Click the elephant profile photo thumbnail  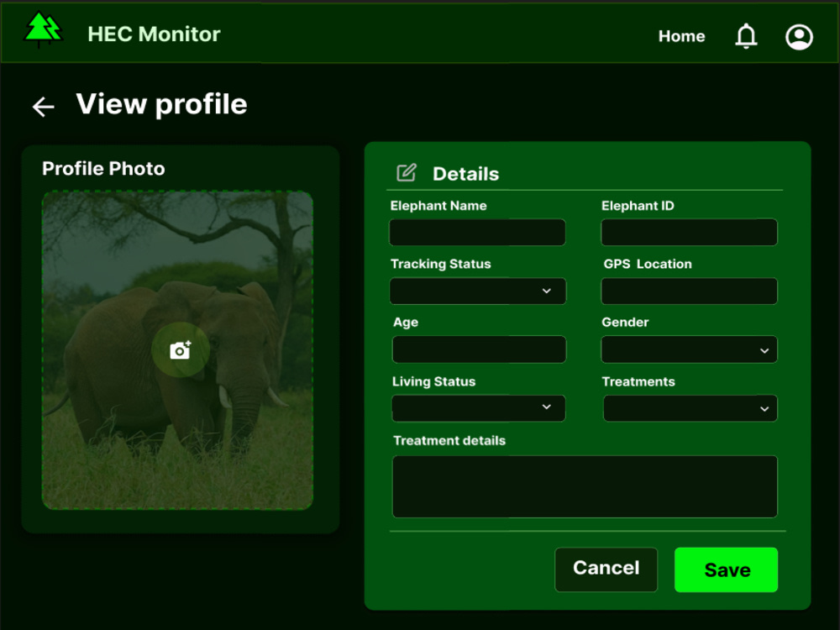177,349
